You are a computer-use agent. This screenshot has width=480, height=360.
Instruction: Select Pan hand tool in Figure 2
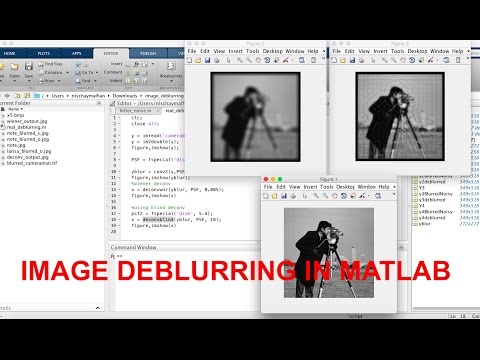point(258,60)
